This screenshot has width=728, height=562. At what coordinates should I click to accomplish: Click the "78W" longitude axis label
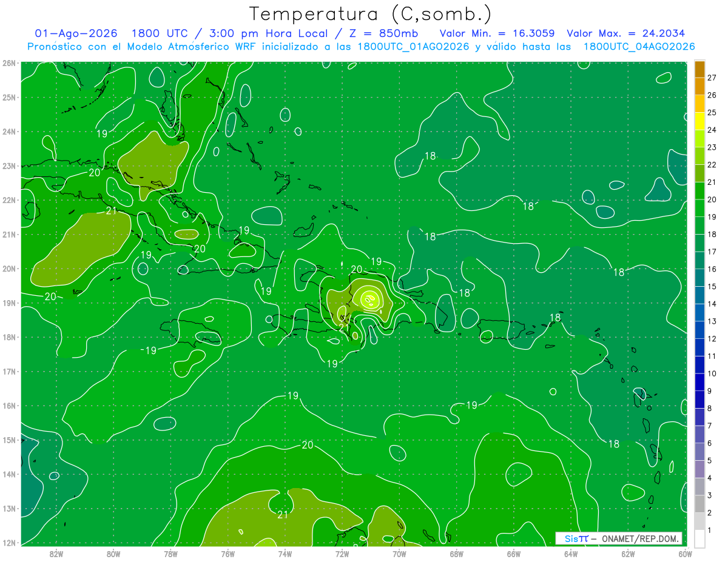[170, 554]
